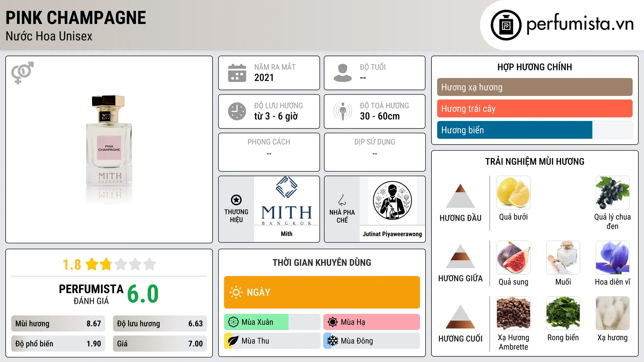Click the longevity value từ 3 - 6 giờ
Screen dimensions: 644x362
point(276,116)
